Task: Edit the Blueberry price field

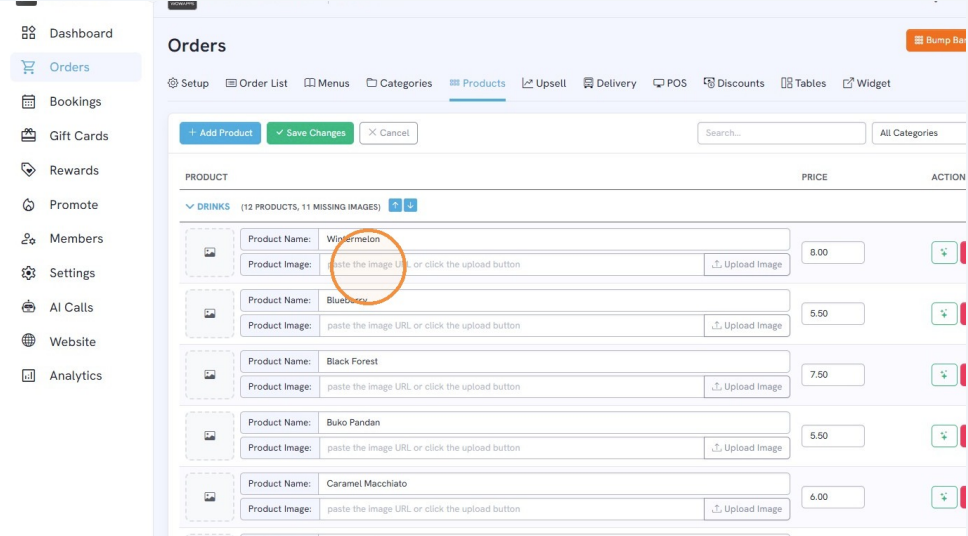Action: click(833, 313)
